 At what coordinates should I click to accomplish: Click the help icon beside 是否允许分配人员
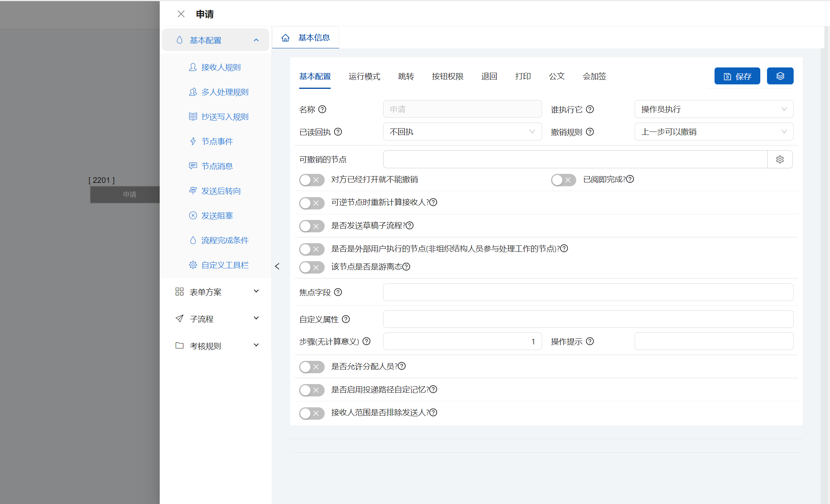tap(402, 366)
